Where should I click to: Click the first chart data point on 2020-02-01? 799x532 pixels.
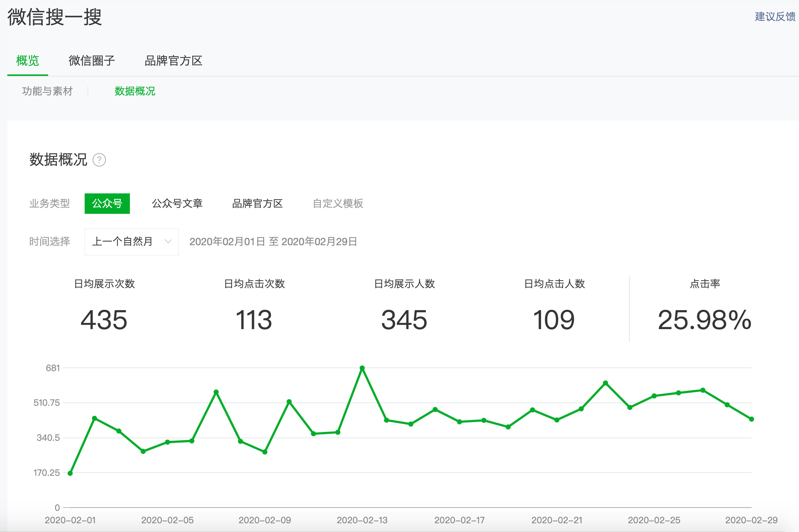(x=70, y=473)
